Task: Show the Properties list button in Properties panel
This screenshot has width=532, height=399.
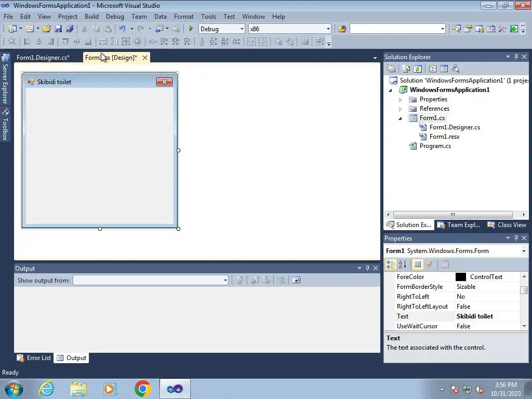Action: (418, 264)
